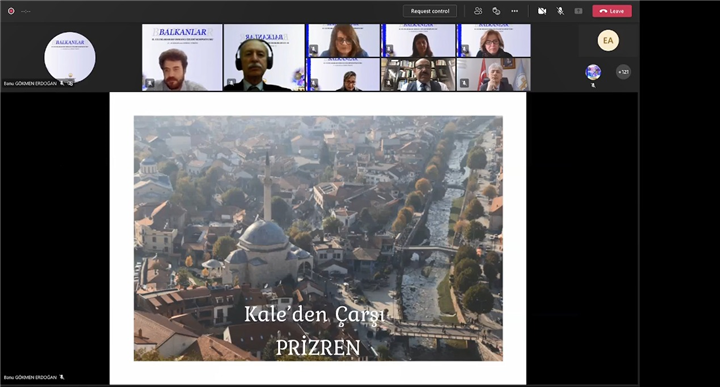Select the colorful circular participant avatar
This screenshot has height=387, width=720.
pos(593,72)
